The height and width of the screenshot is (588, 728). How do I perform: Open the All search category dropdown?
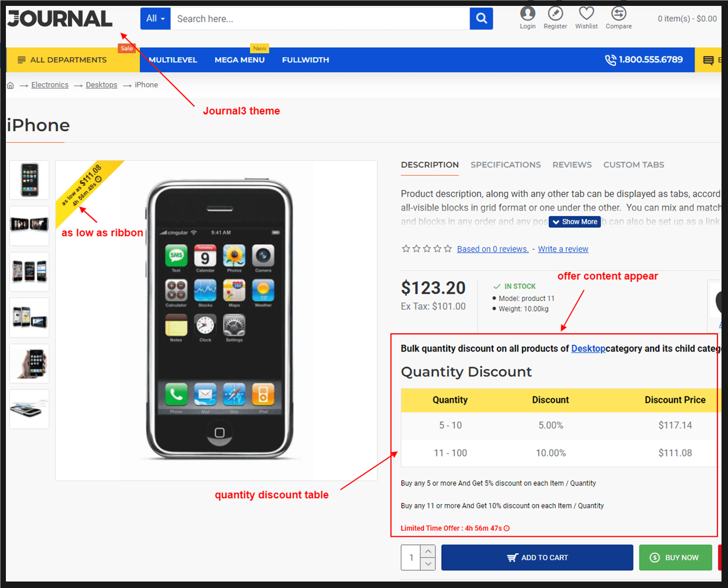(x=155, y=18)
